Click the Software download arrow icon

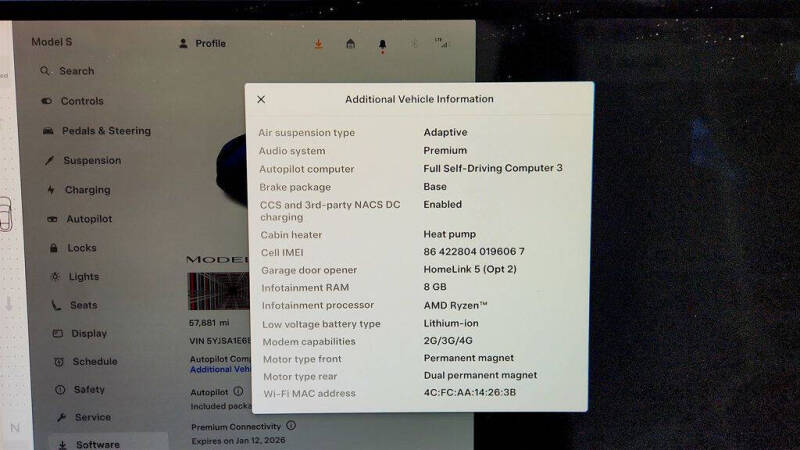pos(62,445)
